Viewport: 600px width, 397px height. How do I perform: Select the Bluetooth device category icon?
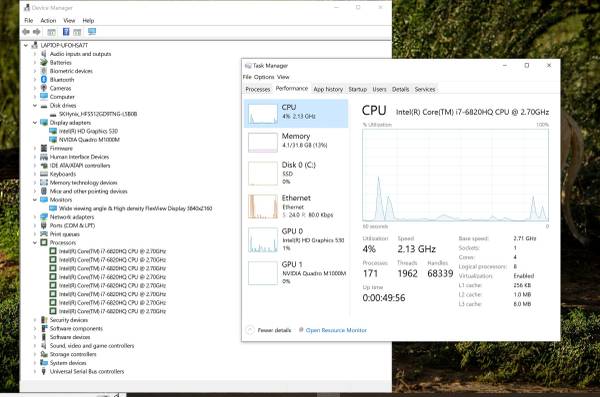(x=44, y=80)
